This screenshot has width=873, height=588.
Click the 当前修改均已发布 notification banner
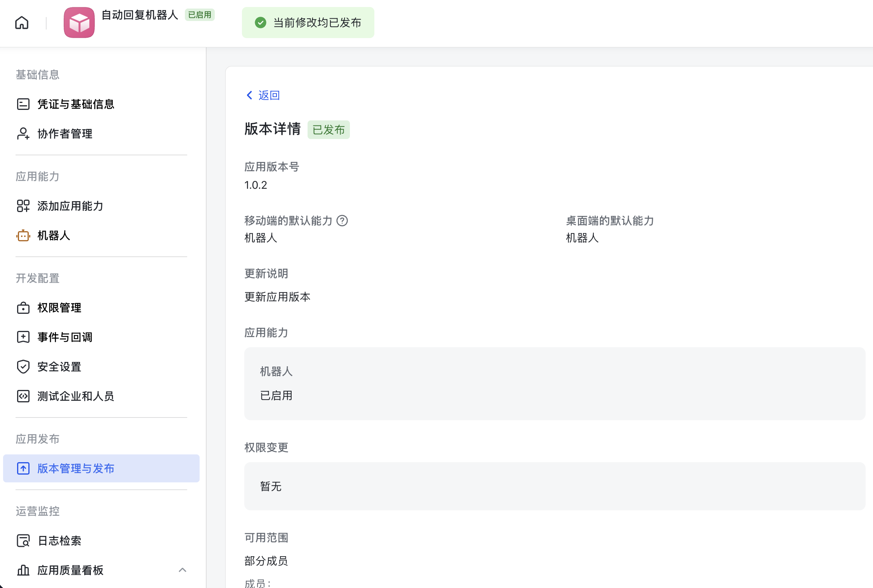tap(308, 23)
